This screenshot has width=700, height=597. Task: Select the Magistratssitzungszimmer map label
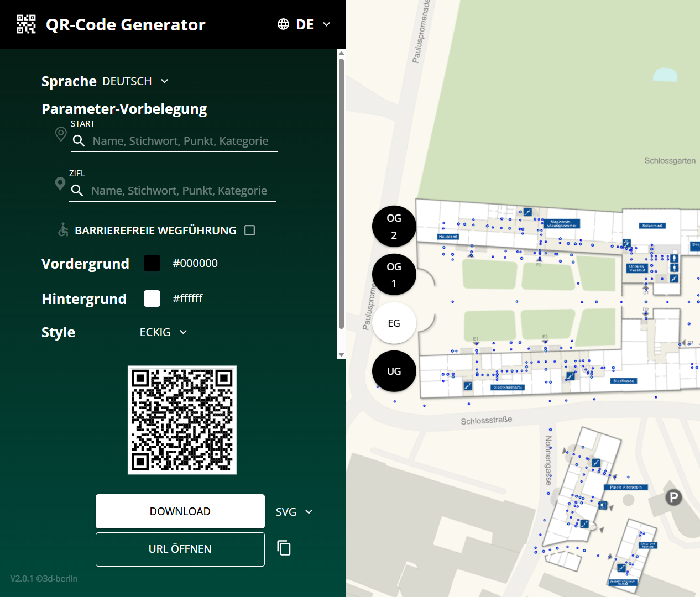tap(562, 223)
